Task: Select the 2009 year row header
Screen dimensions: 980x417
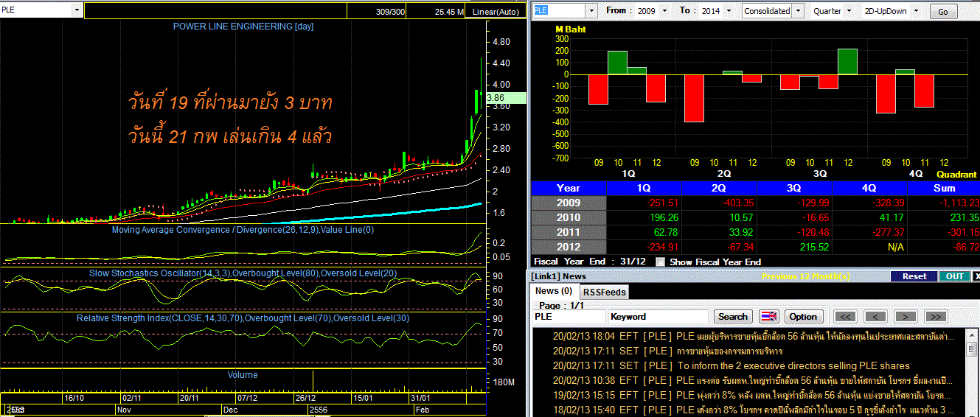Action: pyautogui.click(x=569, y=203)
